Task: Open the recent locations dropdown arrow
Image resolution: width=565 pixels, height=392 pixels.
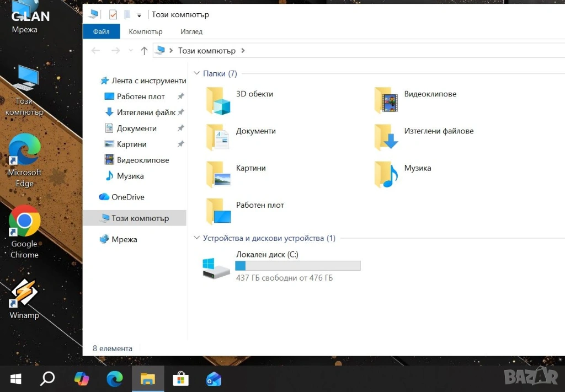Action: 131,51
